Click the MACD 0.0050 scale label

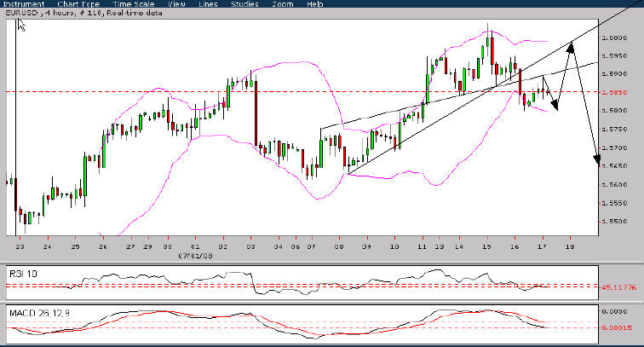tap(614, 312)
